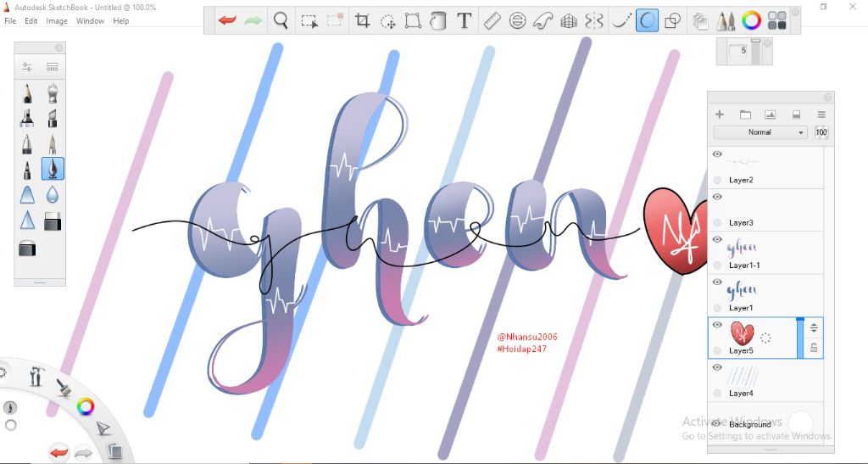
Task: Select the Flood Fill bucket tool
Action: pos(438,21)
